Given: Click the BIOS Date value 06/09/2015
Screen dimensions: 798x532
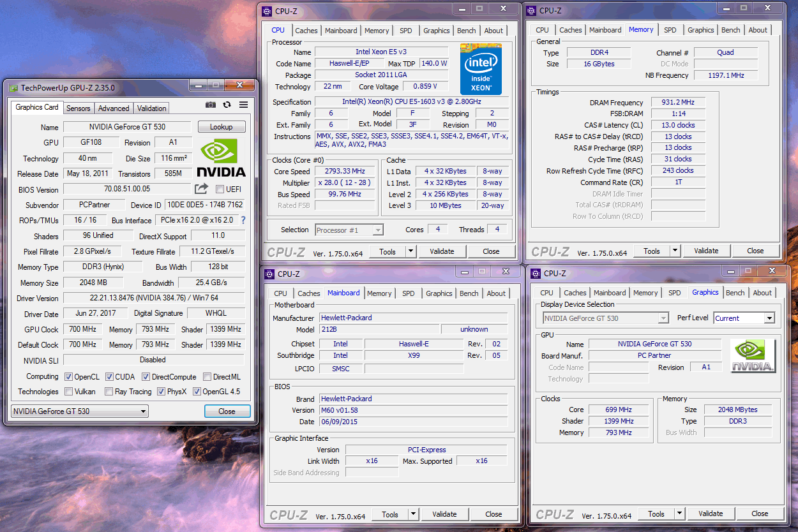Looking at the screenshot, I should click(x=413, y=422).
